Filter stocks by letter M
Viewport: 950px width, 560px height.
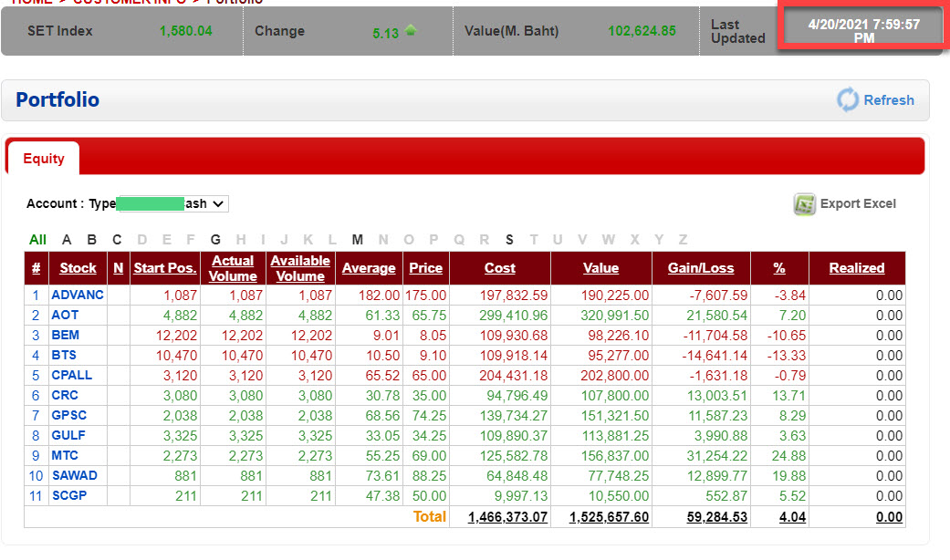(358, 240)
